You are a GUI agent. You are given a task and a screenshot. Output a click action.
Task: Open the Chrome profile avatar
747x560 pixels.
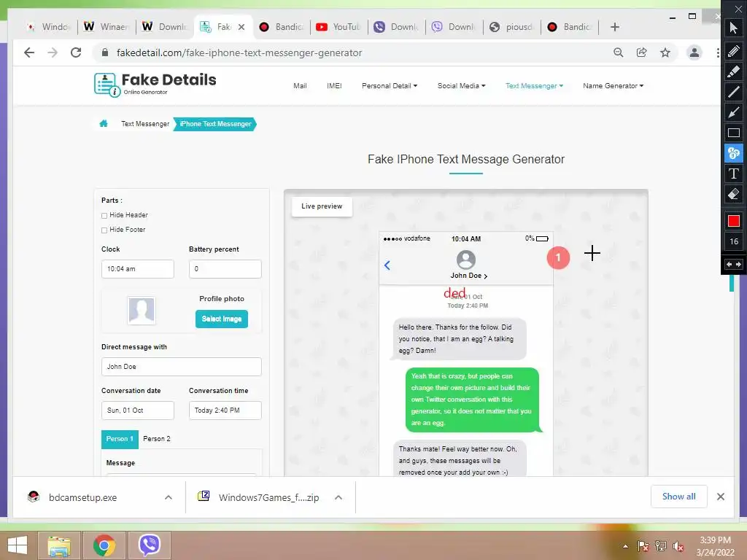(694, 52)
